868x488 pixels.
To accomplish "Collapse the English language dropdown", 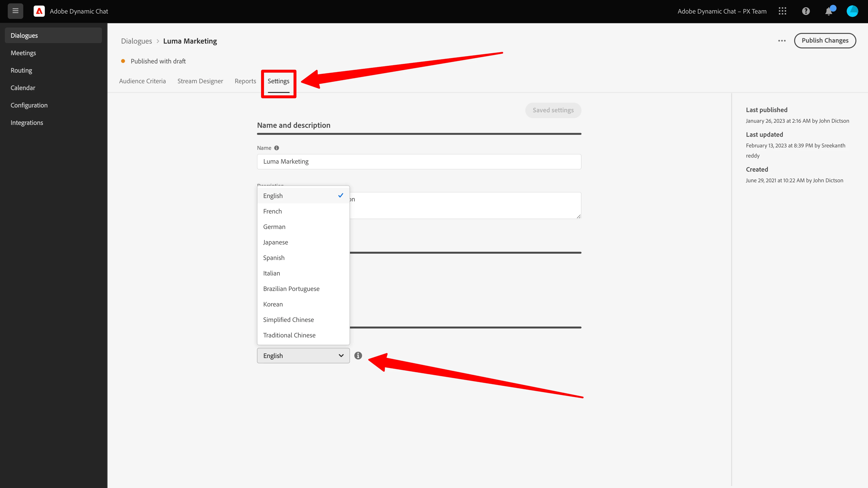I will pyautogui.click(x=303, y=356).
